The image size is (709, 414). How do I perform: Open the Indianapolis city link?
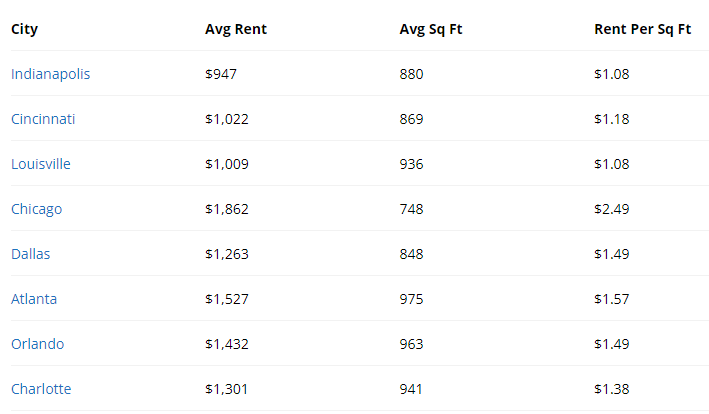point(51,74)
